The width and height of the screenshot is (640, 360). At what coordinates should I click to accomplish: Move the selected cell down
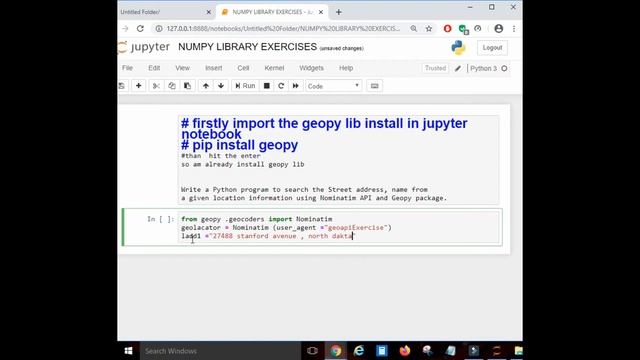221,86
